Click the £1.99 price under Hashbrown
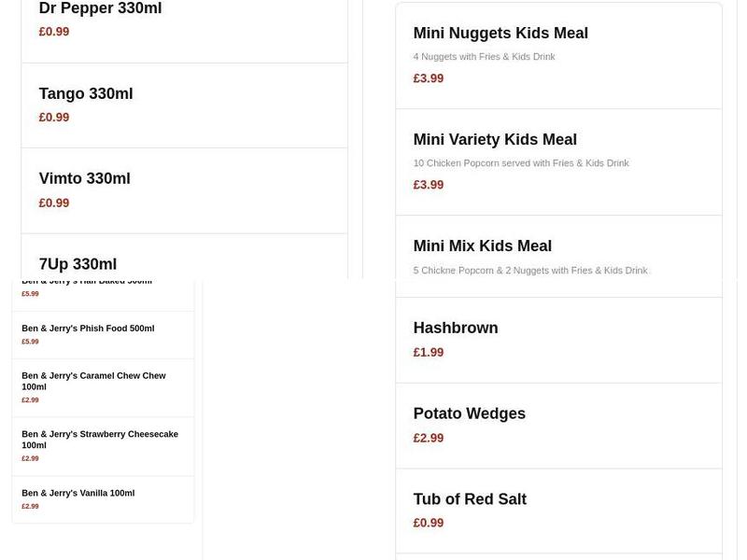This screenshot has height=560, width=747. [429, 352]
